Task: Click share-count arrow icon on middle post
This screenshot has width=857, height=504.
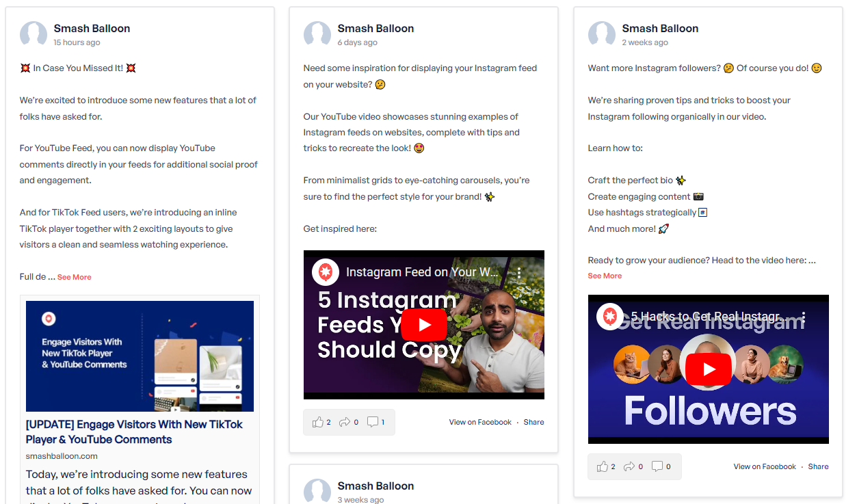Action: click(x=345, y=423)
